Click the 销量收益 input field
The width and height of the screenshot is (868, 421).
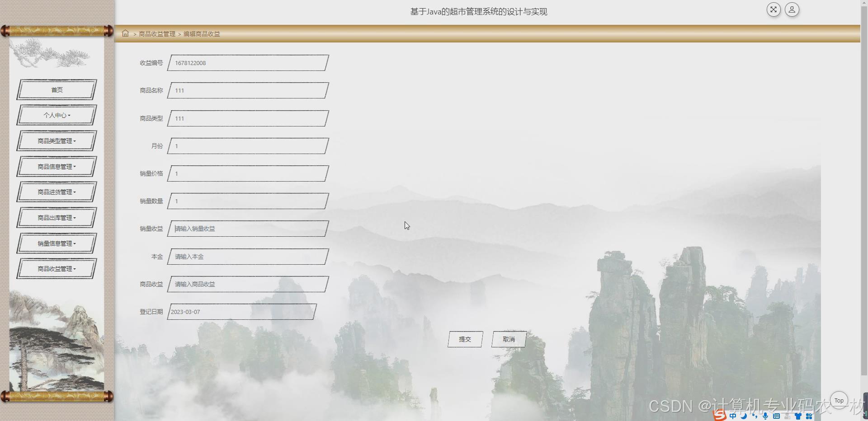click(x=247, y=229)
